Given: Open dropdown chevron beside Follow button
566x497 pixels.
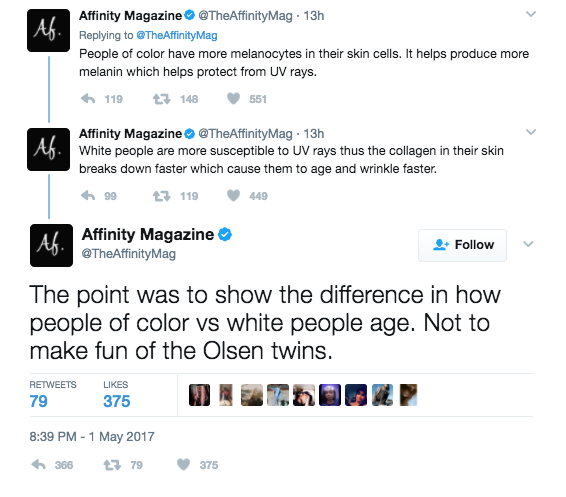Looking at the screenshot, I should (528, 244).
